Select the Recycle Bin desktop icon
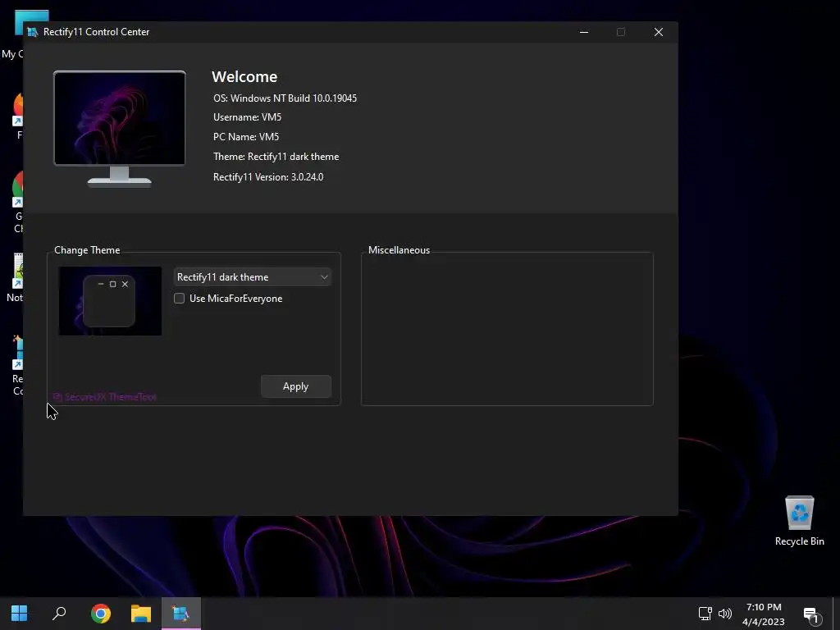This screenshot has width=840, height=630. [x=799, y=521]
